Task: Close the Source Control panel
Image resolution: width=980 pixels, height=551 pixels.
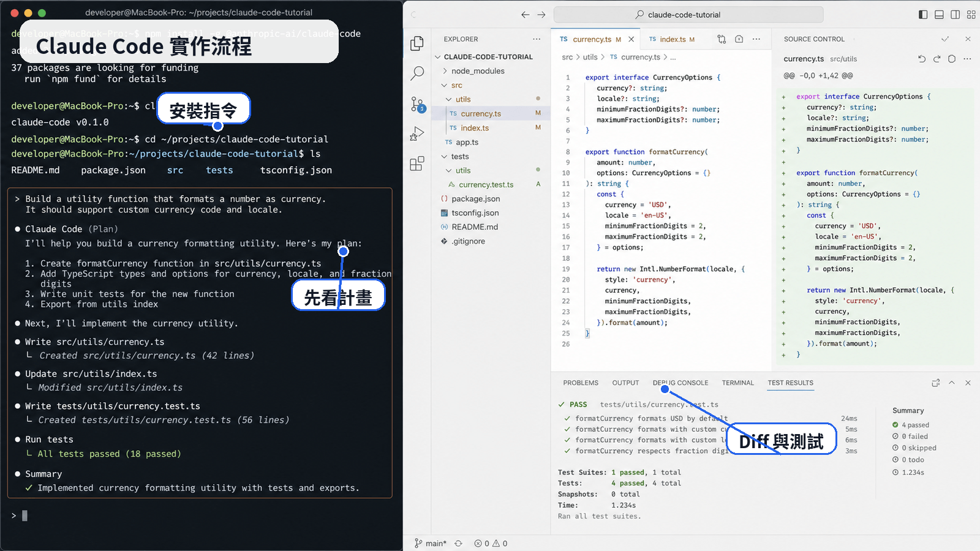Action: click(968, 39)
